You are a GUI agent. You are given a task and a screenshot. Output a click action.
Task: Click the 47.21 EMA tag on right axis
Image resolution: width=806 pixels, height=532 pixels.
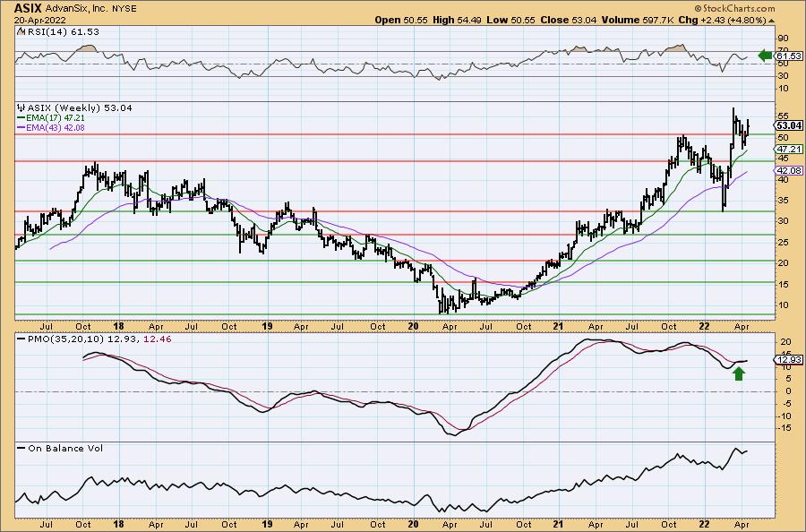tap(789, 149)
